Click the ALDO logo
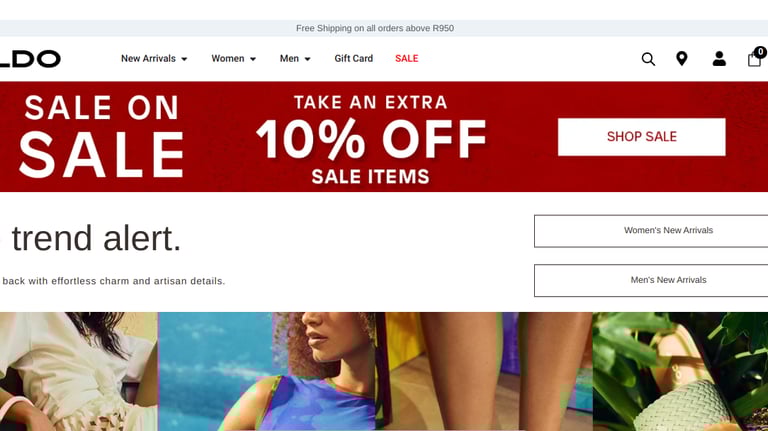 point(30,59)
